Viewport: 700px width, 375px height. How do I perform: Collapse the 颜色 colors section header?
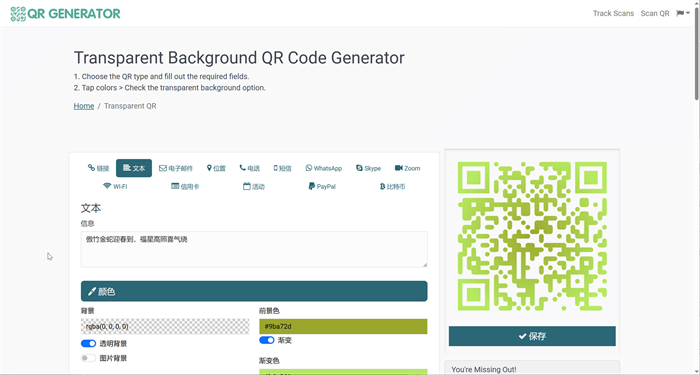[254, 291]
